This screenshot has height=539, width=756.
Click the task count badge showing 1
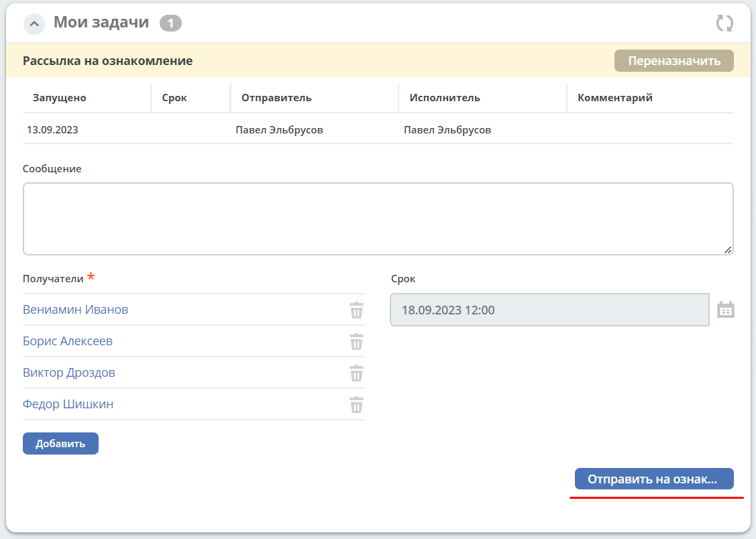tap(170, 23)
